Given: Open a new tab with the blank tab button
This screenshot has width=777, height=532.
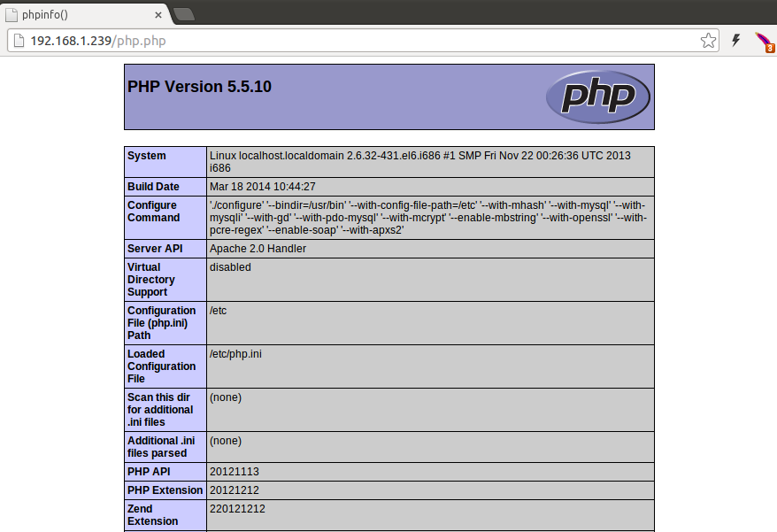Looking at the screenshot, I should (184, 14).
